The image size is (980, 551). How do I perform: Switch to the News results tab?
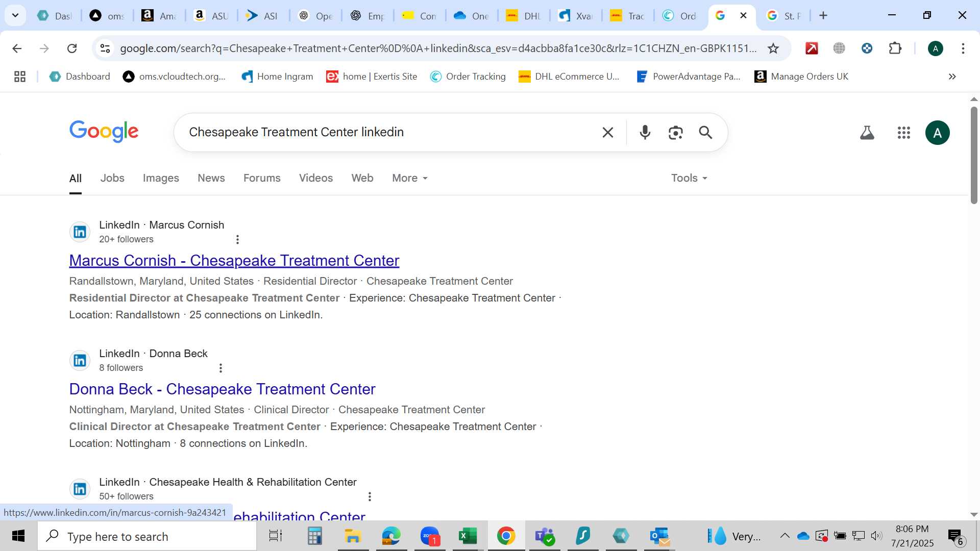(211, 178)
